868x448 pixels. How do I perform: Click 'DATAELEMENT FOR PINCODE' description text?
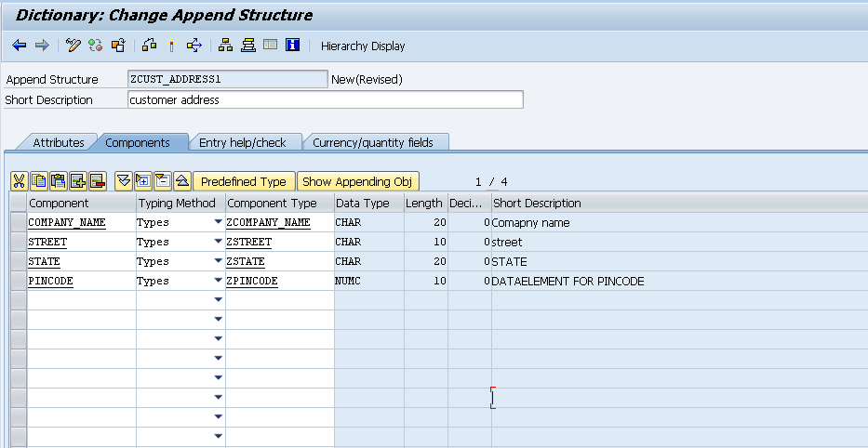point(568,282)
